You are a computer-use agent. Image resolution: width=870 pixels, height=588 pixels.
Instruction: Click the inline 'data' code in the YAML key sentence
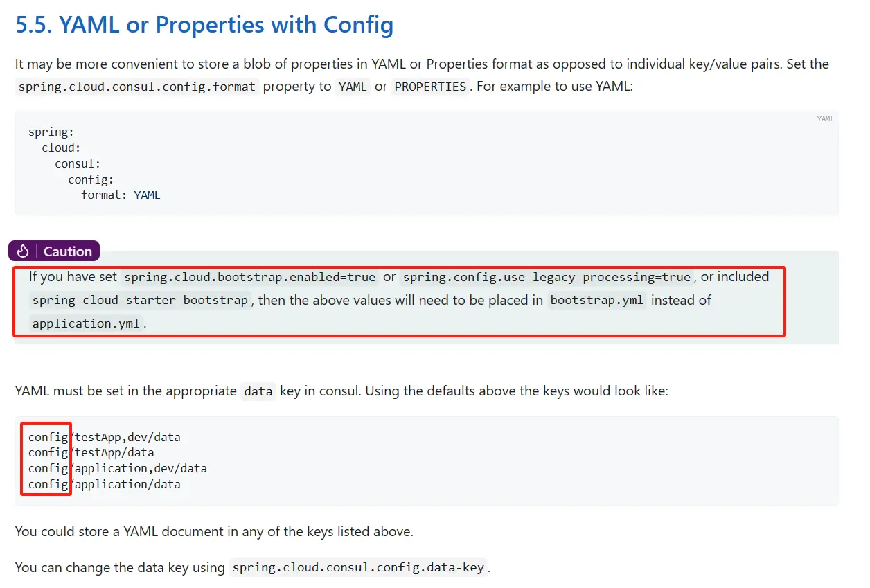point(258,392)
